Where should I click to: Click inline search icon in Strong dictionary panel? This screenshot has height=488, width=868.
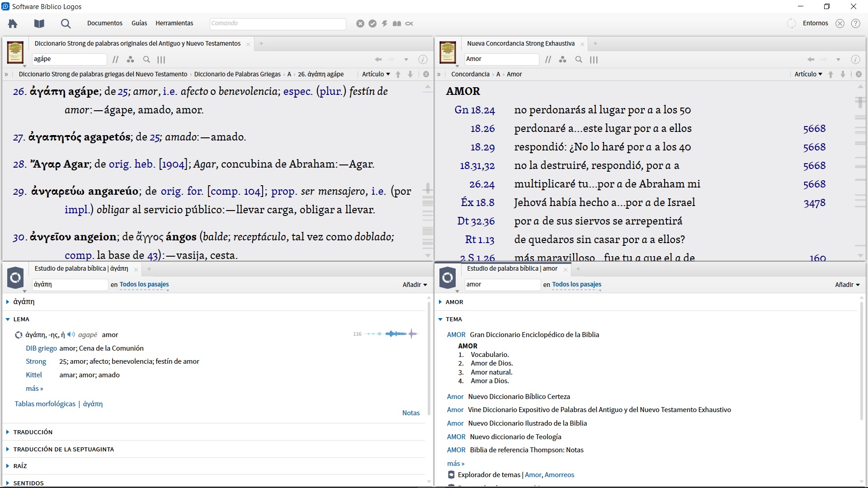146,59
